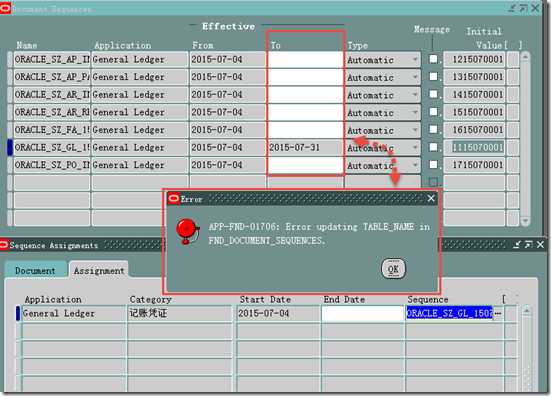Click Initial Value 1215070001
551x396 pixels.
pyautogui.click(x=474, y=59)
